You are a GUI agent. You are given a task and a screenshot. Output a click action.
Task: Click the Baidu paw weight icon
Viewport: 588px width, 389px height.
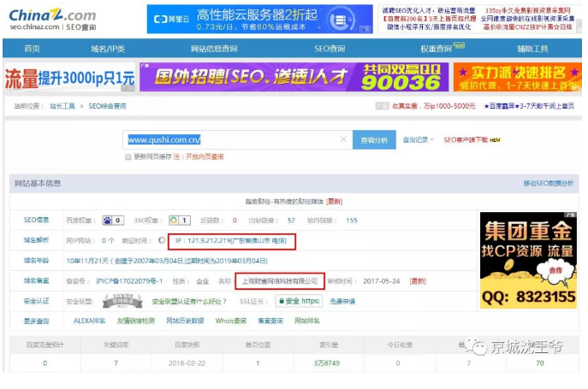(x=107, y=221)
